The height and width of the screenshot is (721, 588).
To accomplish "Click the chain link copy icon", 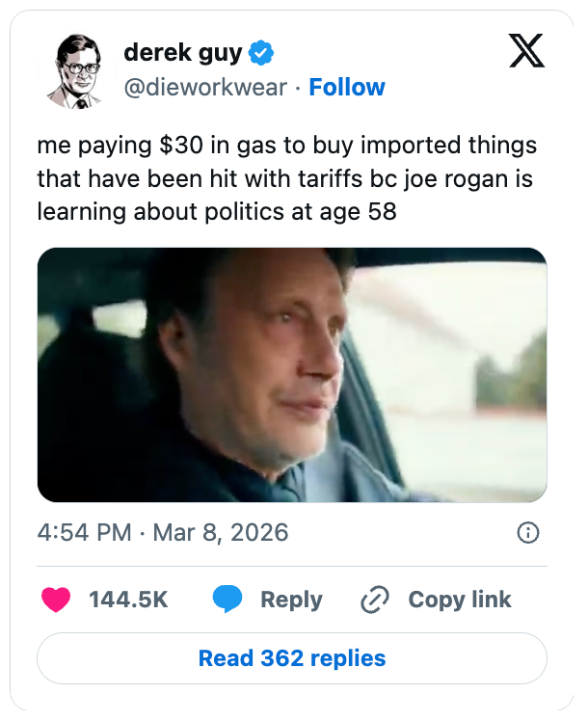I will (373, 600).
